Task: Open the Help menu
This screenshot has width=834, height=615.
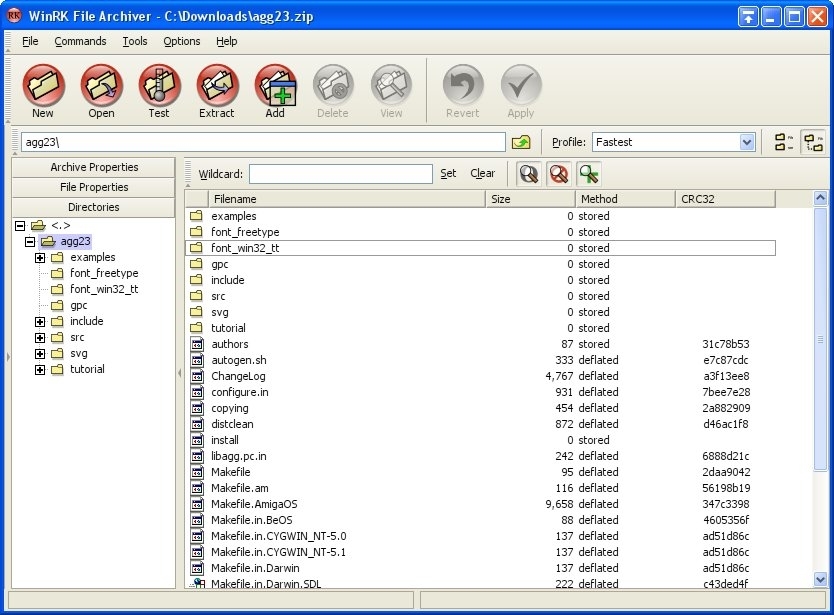Action: tap(227, 41)
